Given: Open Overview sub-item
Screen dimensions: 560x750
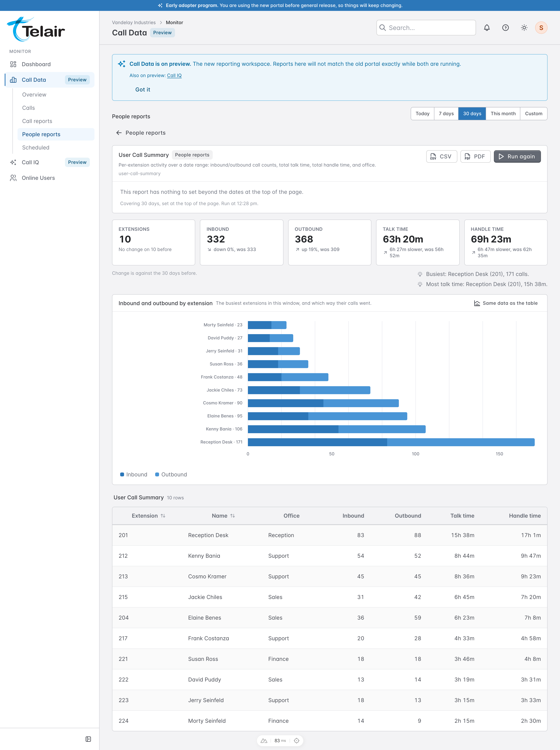Looking at the screenshot, I should click(56, 95).
